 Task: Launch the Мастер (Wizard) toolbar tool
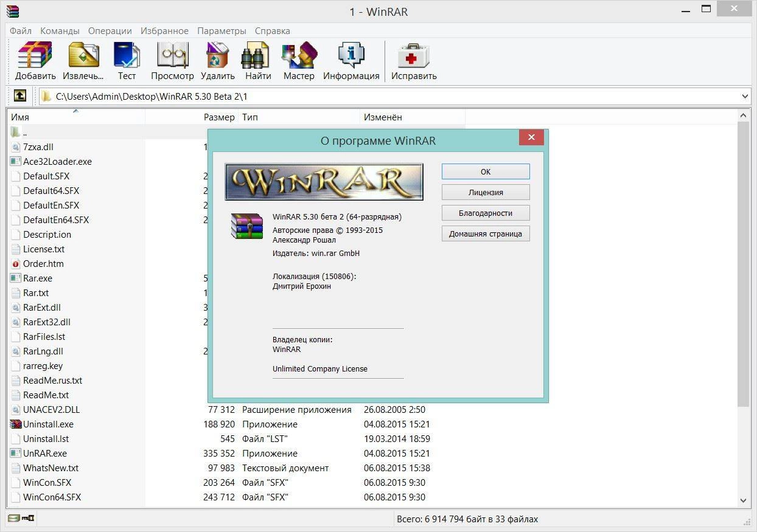(299, 55)
